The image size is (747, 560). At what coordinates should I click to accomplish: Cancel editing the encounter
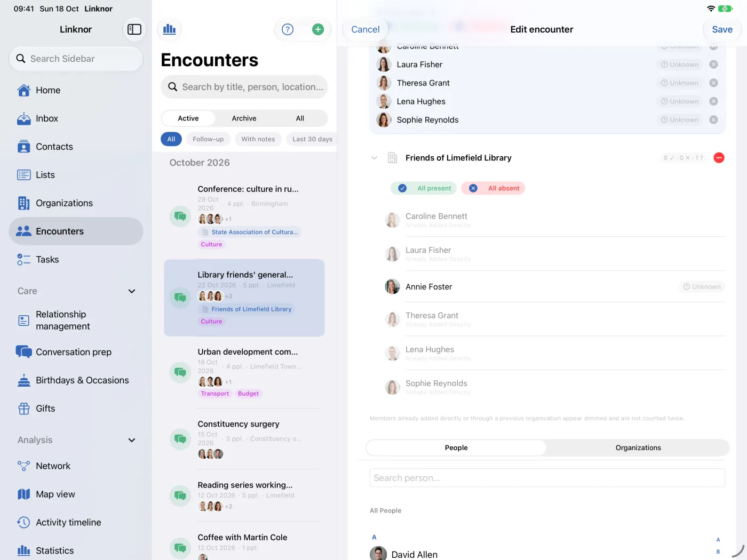[x=365, y=29]
